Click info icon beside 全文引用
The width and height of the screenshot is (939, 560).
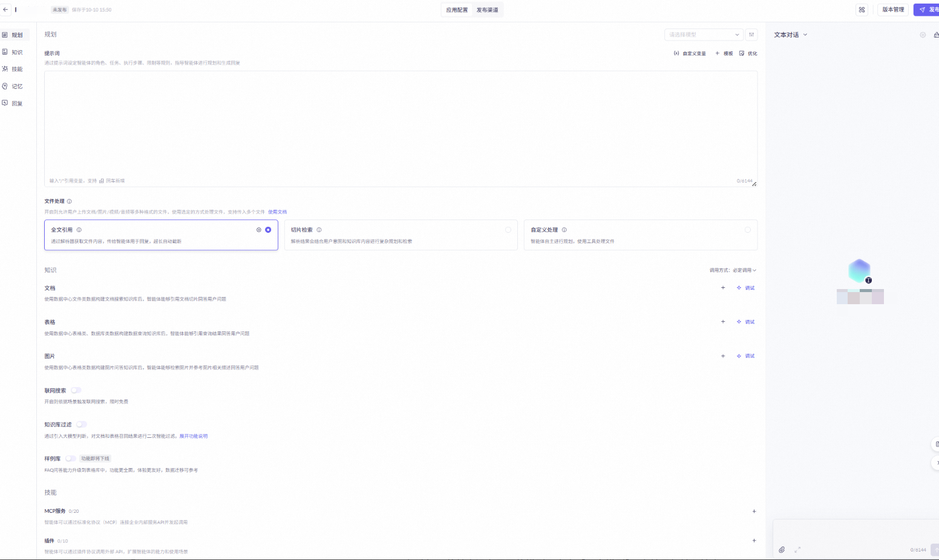79,230
